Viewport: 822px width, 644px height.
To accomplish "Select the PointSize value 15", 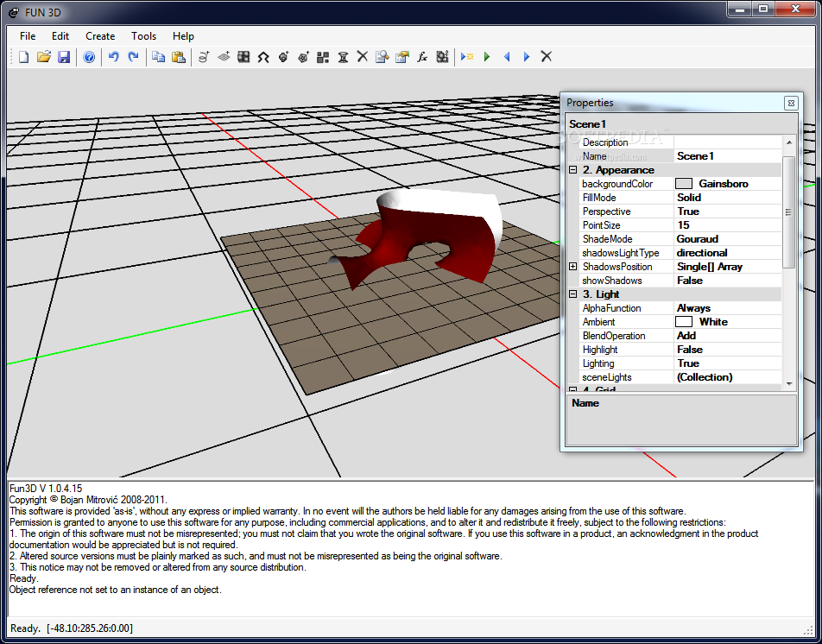I will 728,225.
